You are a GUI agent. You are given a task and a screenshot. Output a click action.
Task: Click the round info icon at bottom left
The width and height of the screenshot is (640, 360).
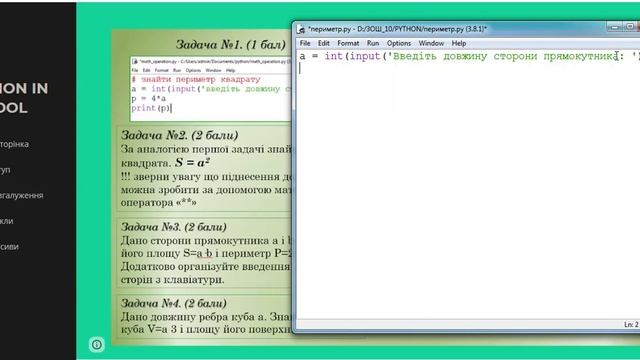point(97,344)
